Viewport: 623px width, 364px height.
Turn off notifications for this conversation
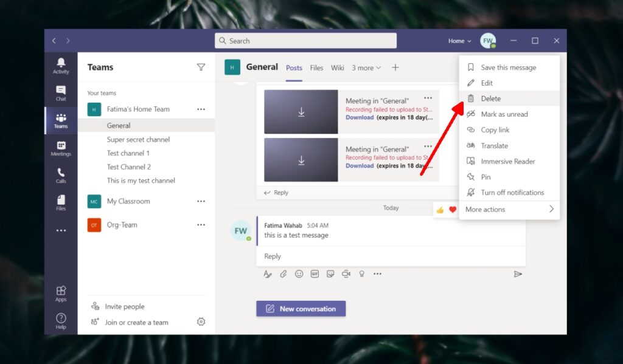click(506, 192)
